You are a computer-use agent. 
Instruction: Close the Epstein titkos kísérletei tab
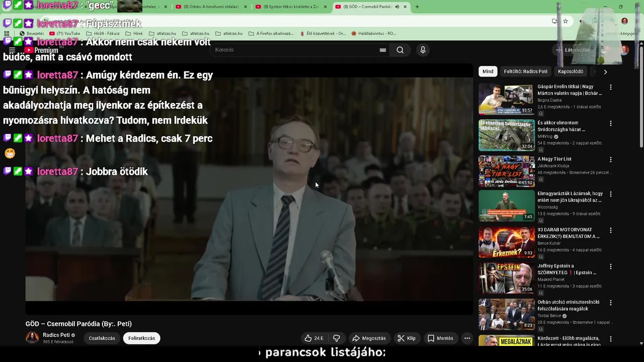(x=325, y=7)
